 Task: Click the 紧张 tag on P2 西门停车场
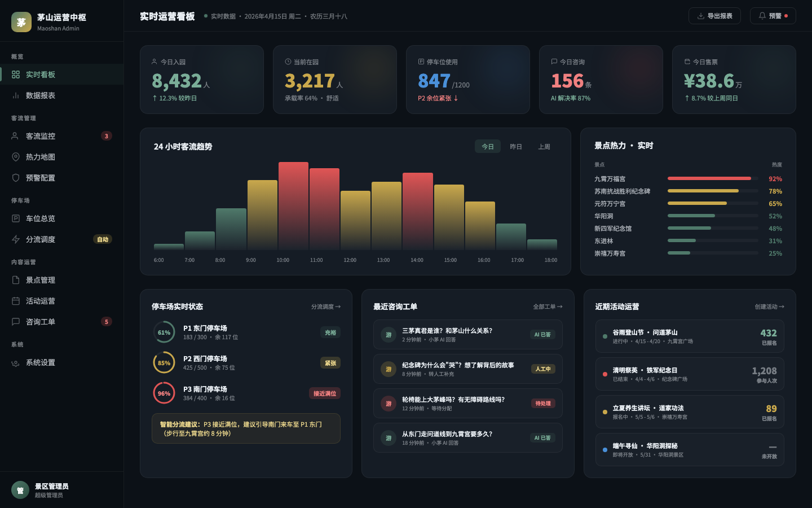tap(330, 363)
